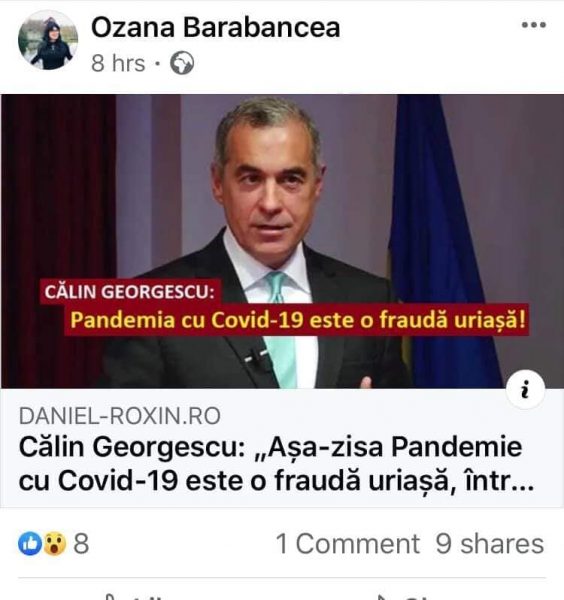View the 1 Comment link
The image size is (564, 600).
(x=348, y=544)
